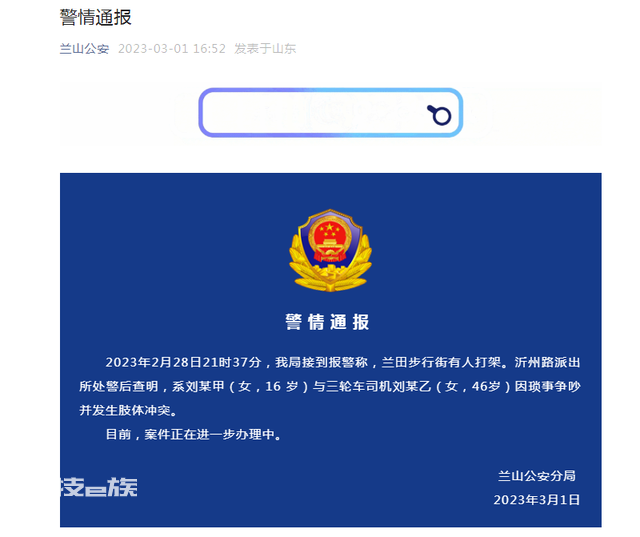The height and width of the screenshot is (537, 640).
Task: Click the phrase 兰田步行街有人打架
Action: pyautogui.click(x=441, y=362)
